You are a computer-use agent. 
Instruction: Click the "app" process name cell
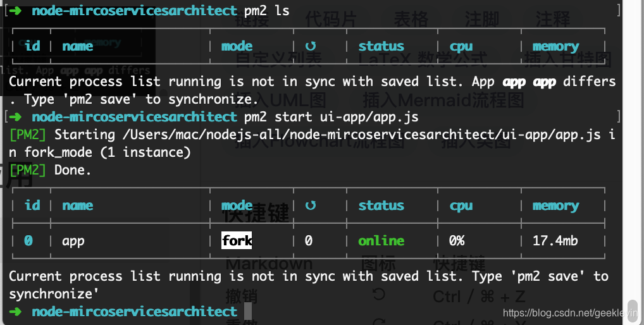point(73,242)
